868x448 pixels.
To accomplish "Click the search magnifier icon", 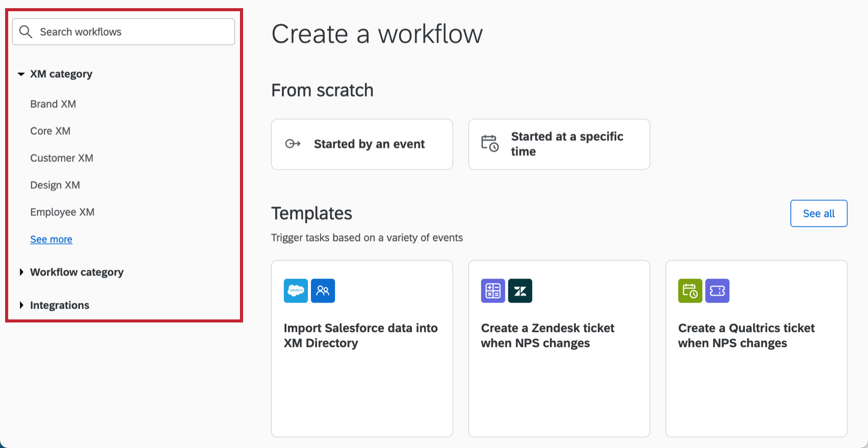I will [x=26, y=32].
